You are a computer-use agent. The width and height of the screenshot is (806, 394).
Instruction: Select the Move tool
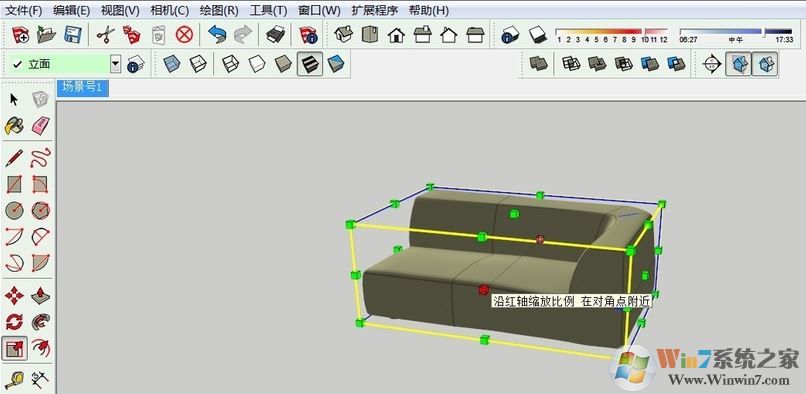click(x=14, y=296)
